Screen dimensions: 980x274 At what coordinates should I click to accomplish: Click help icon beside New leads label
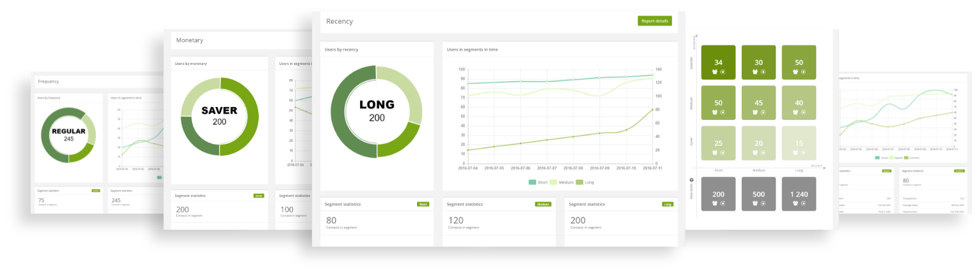[x=692, y=181]
